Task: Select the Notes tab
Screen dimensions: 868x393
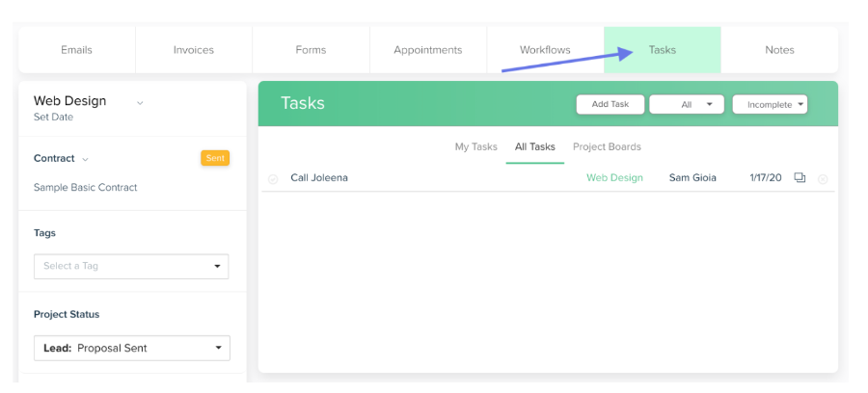Action: (x=779, y=50)
